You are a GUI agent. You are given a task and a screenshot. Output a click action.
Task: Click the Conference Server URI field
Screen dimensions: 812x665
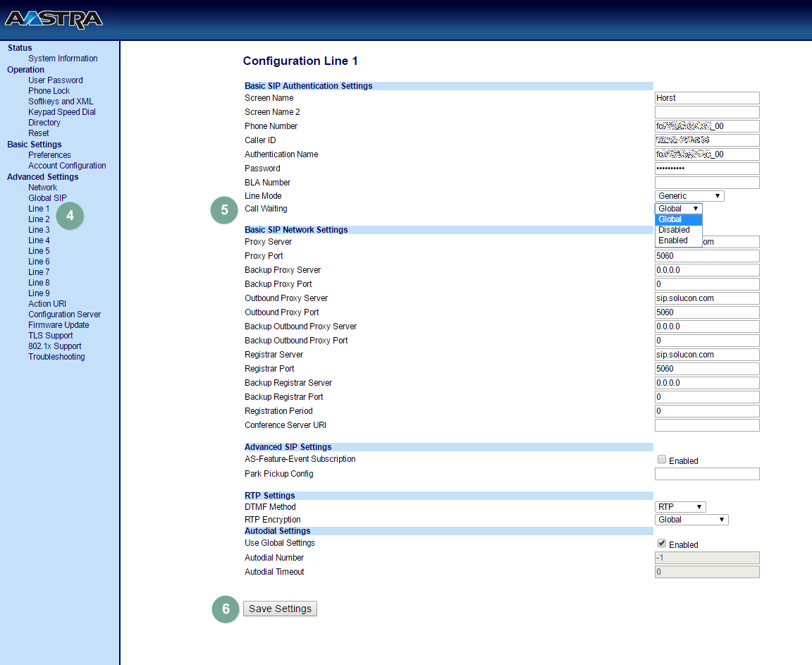pyautogui.click(x=706, y=425)
